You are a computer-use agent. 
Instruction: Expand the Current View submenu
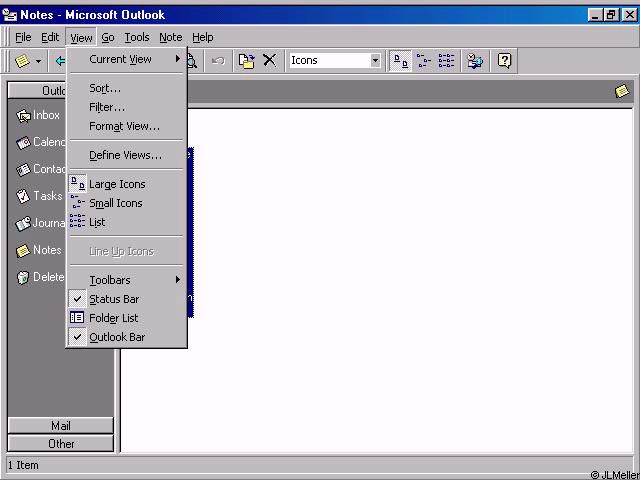127,59
